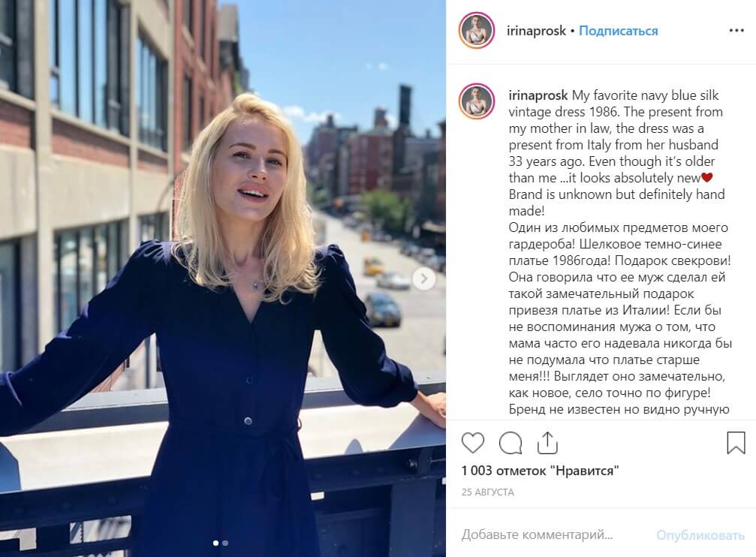756x557 pixels.
Task: Select the second carousel indicator dot
Action: 225,543
